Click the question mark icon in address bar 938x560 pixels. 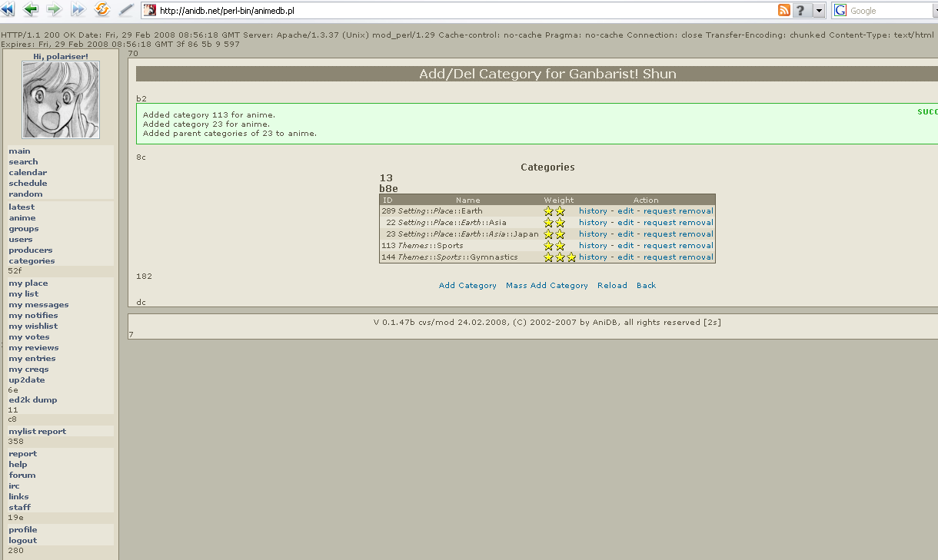(801, 10)
